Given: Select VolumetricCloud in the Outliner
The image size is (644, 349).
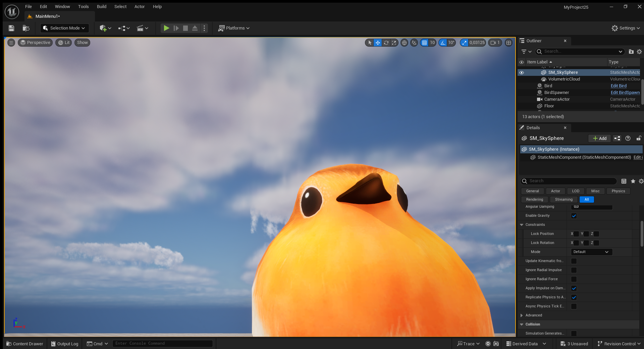Looking at the screenshot, I should [564, 79].
